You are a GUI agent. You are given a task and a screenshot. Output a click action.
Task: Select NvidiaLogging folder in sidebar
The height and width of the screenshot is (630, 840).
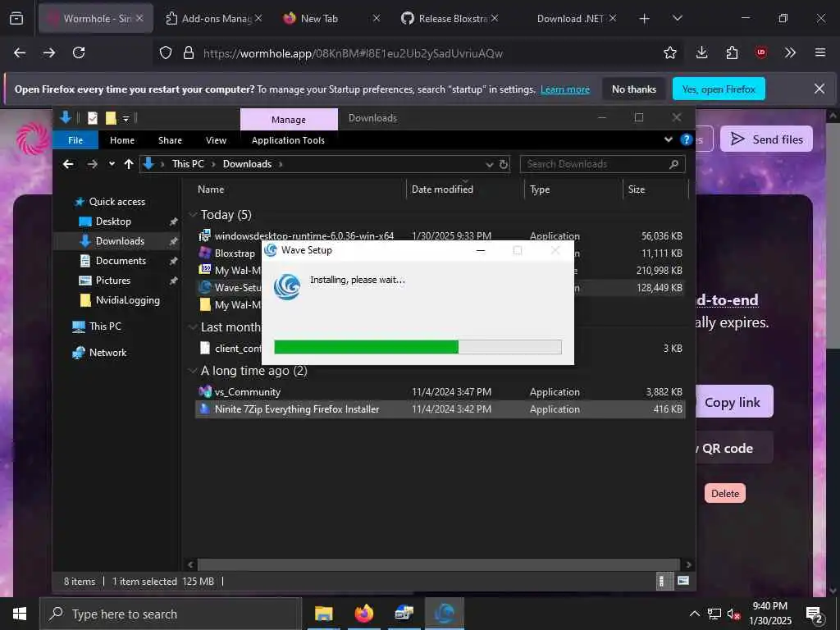tap(127, 300)
